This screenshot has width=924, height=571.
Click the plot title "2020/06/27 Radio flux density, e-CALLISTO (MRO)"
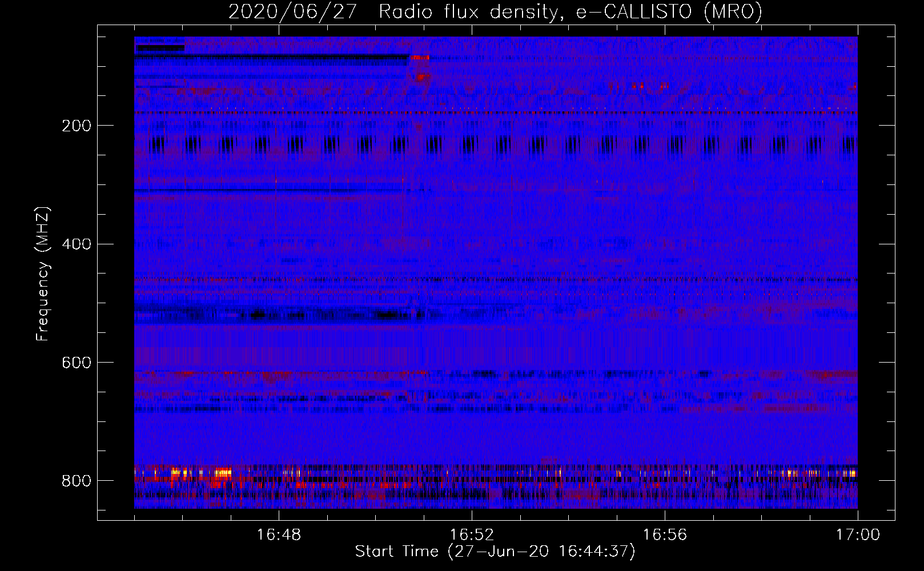tap(495, 11)
